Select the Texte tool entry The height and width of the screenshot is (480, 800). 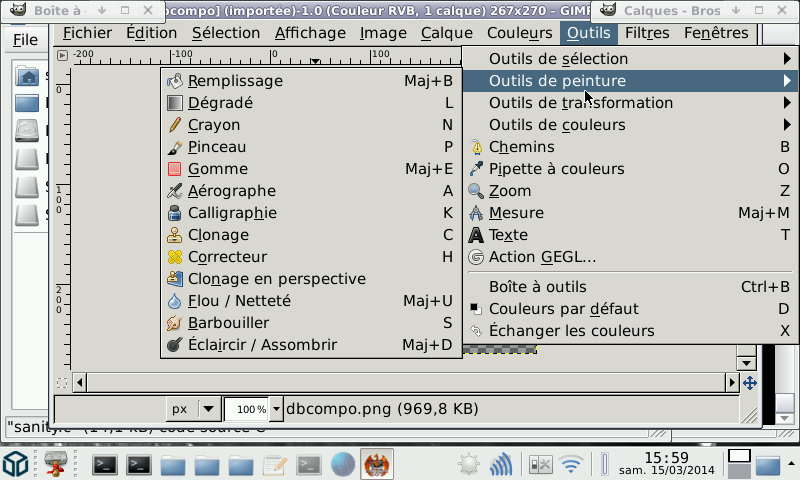508,235
